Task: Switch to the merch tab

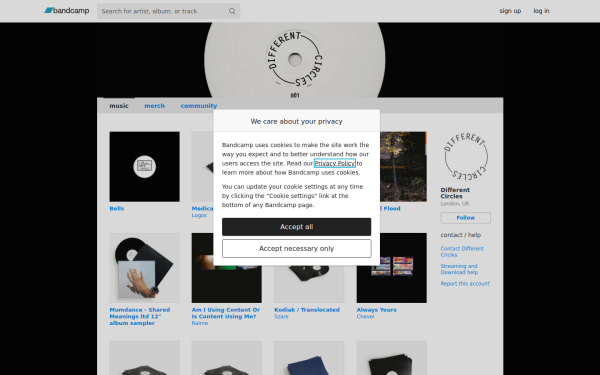Action: (155, 106)
